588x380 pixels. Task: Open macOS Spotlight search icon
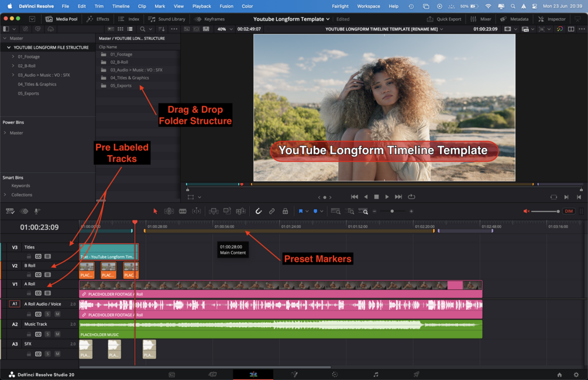513,6
